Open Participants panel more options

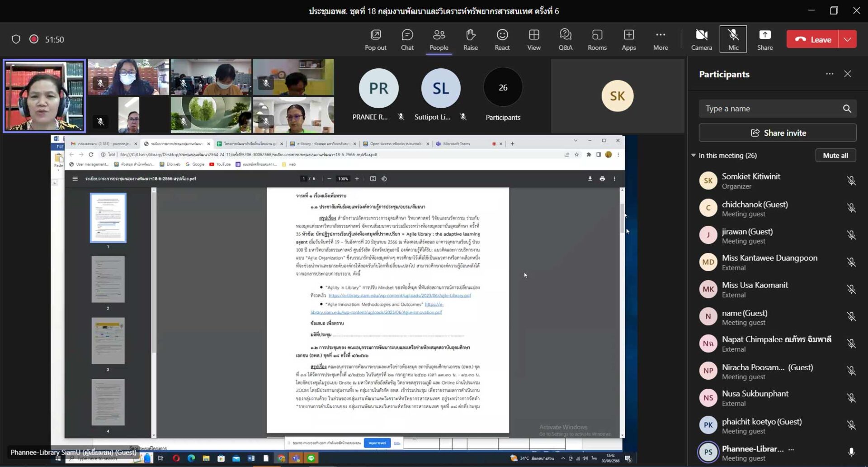tap(829, 74)
